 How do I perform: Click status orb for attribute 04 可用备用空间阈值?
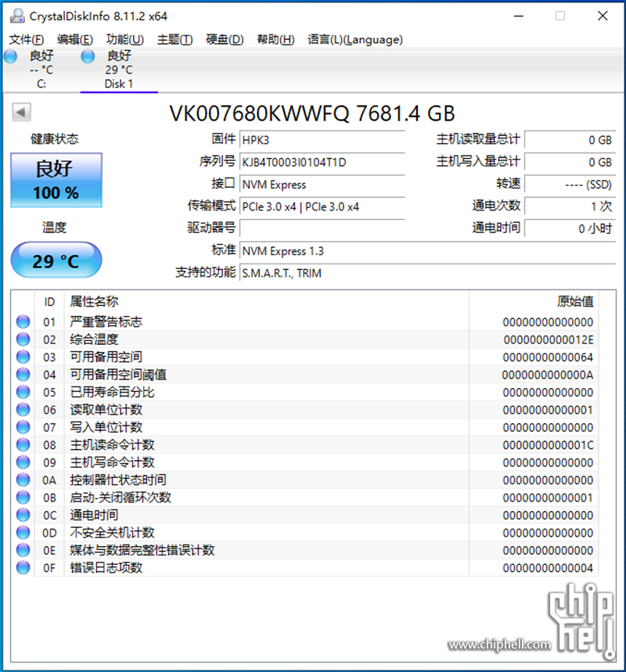click(x=23, y=374)
